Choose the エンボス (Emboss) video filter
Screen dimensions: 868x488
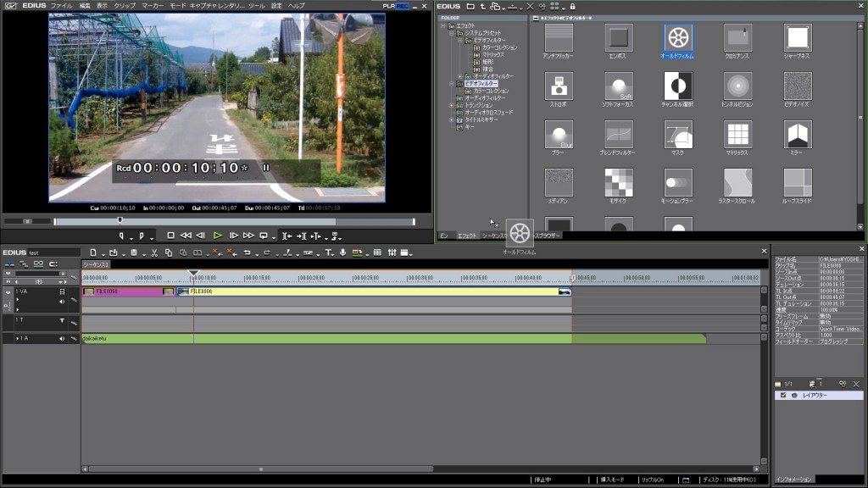click(x=618, y=38)
